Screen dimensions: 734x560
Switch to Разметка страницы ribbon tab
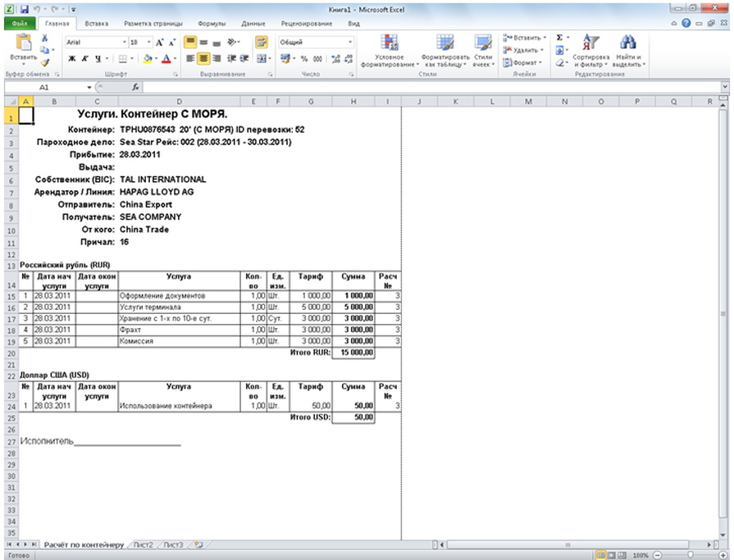click(153, 24)
